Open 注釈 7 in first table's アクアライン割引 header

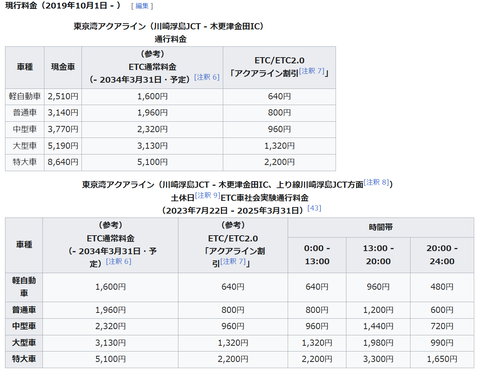click(x=312, y=71)
